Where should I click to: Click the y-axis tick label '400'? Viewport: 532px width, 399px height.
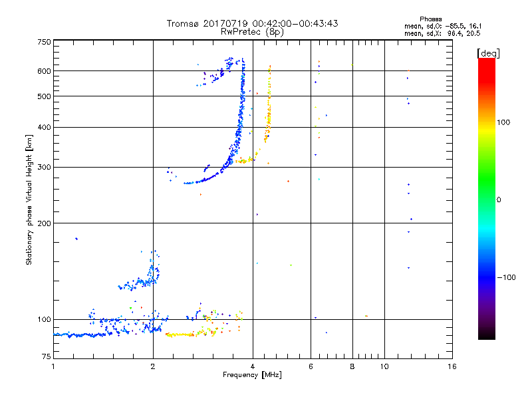[x=44, y=127]
